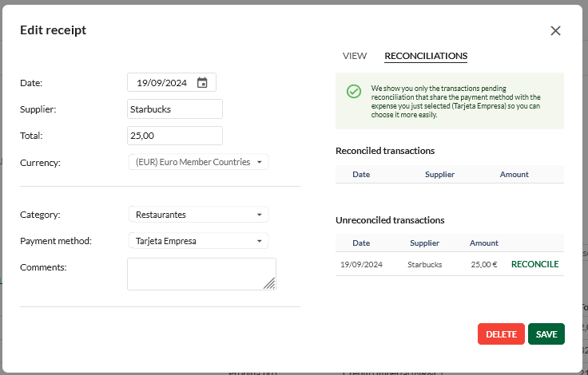The width and height of the screenshot is (588, 375).
Task: Focus the Supplier field containing Starbucks
Action: [x=174, y=109]
